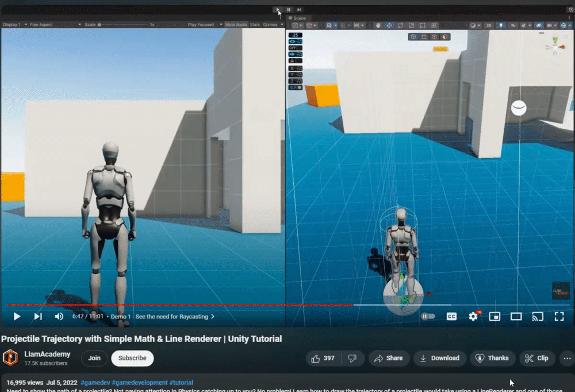Select the Transform tool in Scene toolbar
575x392 pixels.
[434, 25]
